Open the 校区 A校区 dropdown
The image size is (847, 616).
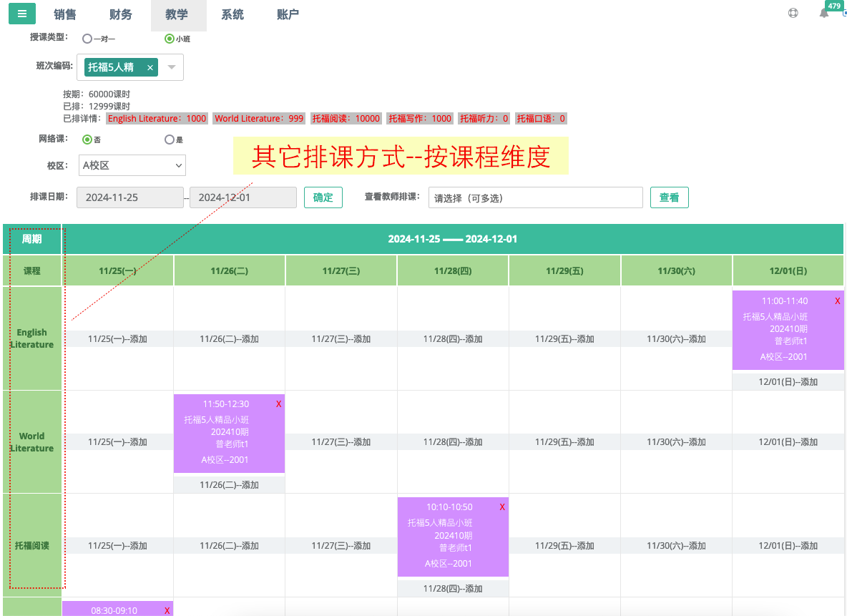click(132, 165)
